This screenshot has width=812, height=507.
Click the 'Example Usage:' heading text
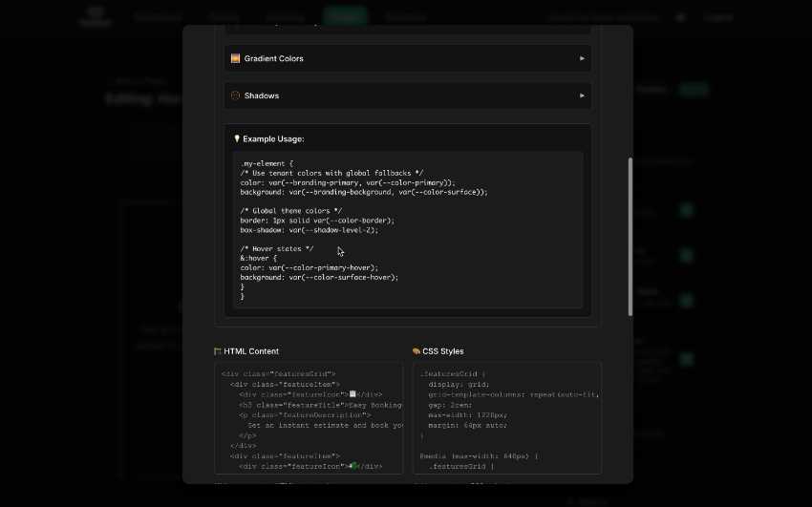pyautogui.click(x=273, y=139)
